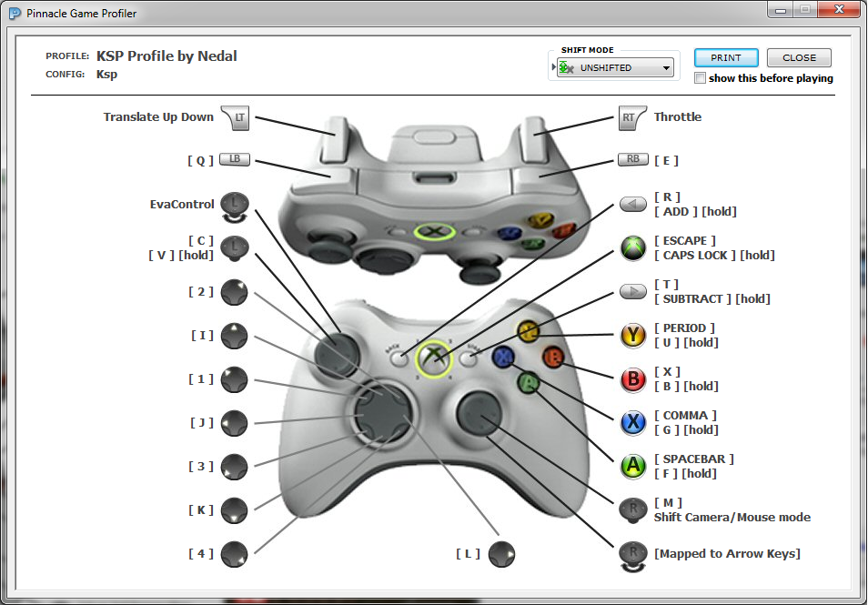Click 'KSP Profile by Nedal' profile name
The image size is (868, 605).
click(x=167, y=55)
